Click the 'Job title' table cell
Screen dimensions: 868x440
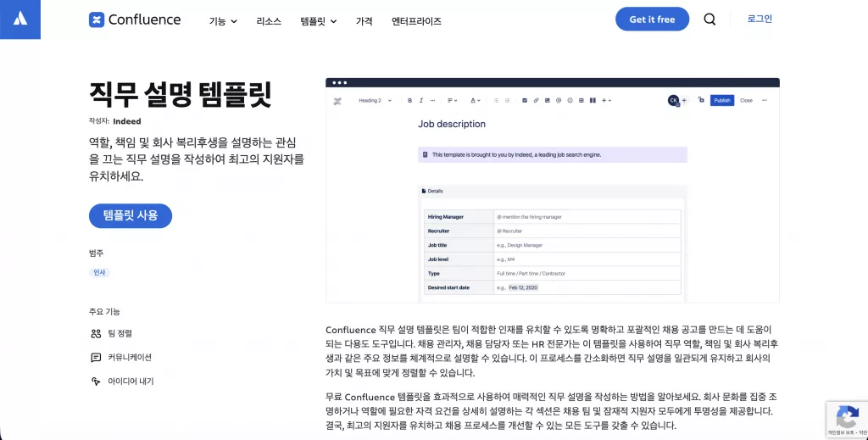[459, 245]
